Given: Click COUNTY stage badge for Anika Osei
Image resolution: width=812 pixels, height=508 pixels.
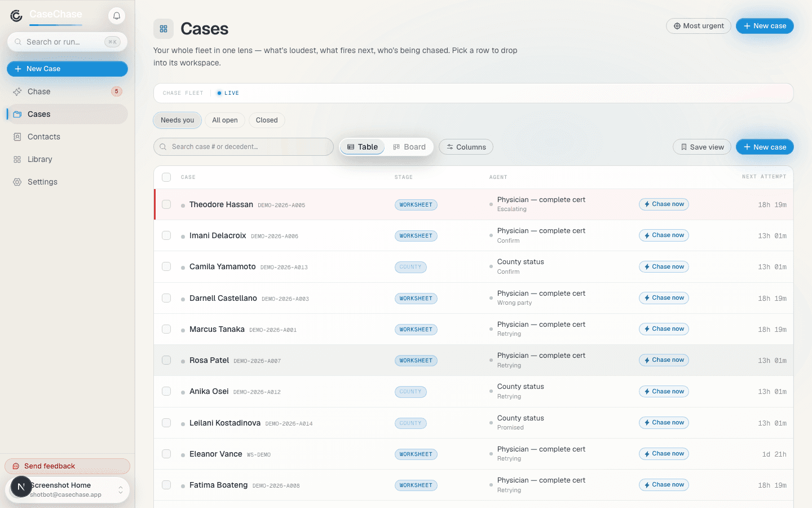Looking at the screenshot, I should click(411, 392).
